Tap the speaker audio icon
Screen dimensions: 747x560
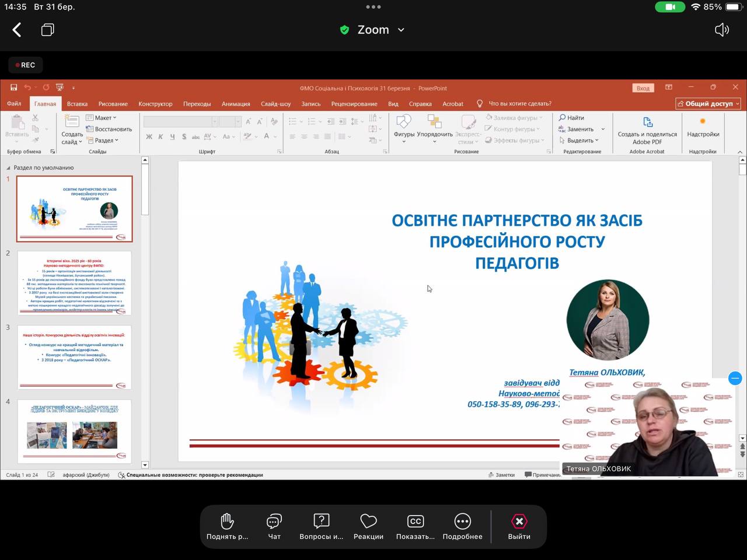tap(722, 30)
